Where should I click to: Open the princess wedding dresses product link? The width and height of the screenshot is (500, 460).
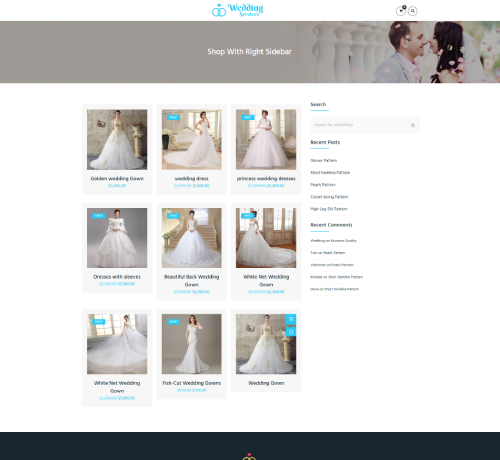[266, 179]
